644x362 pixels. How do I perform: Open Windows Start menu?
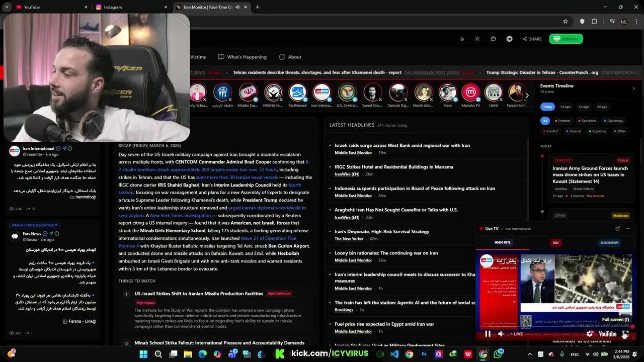coord(143,354)
